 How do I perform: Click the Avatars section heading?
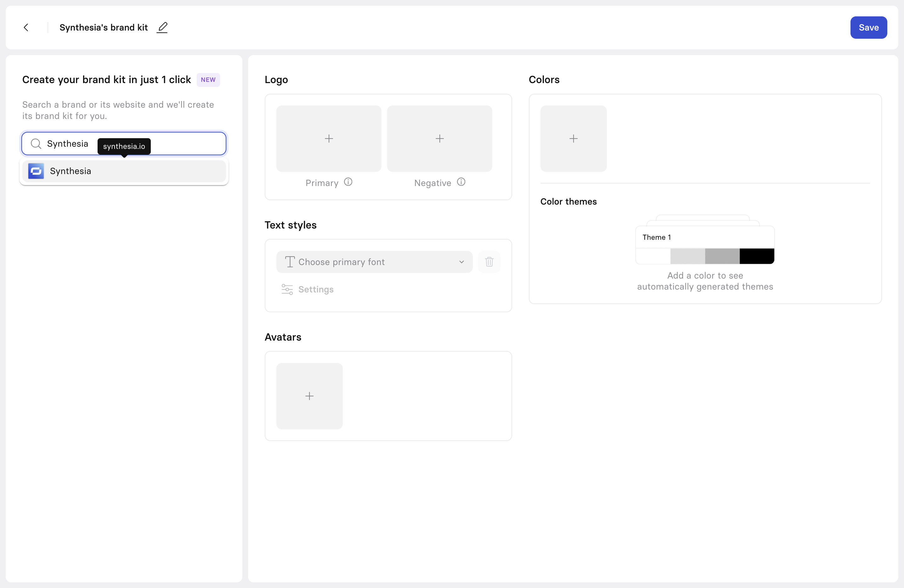[283, 337]
